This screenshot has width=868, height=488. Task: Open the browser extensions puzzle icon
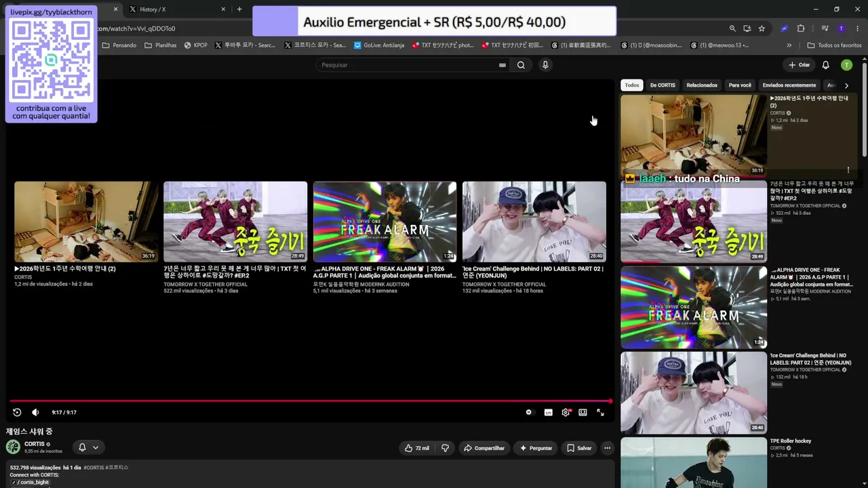pyautogui.click(x=801, y=28)
